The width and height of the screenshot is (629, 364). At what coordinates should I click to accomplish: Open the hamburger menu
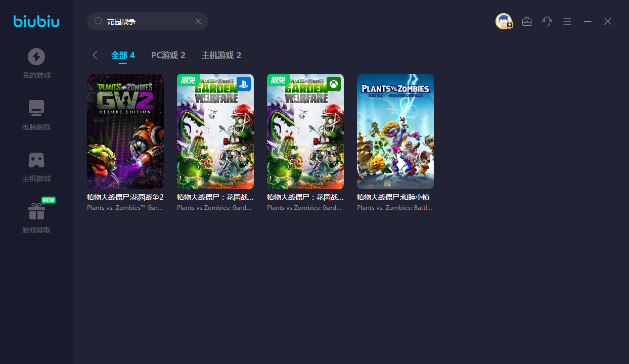[567, 21]
